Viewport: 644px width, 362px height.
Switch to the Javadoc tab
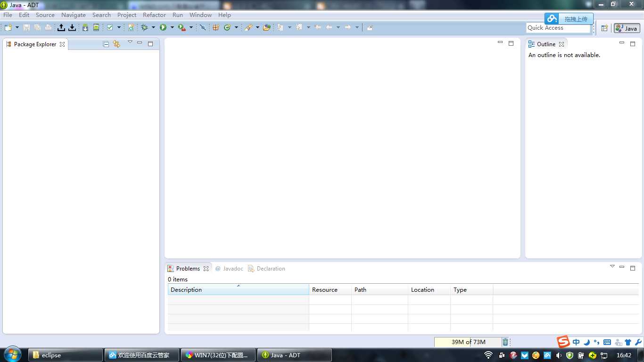tap(229, 269)
